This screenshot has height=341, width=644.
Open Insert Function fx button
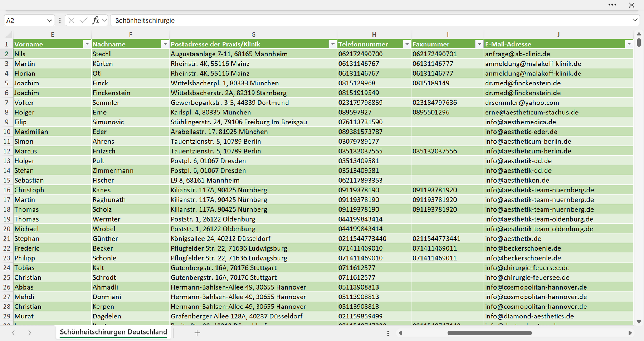coord(96,20)
